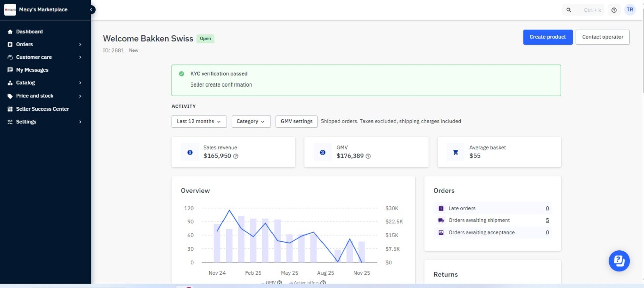Click the My Messages chat icon
This screenshot has height=288, width=644.
(x=10, y=70)
